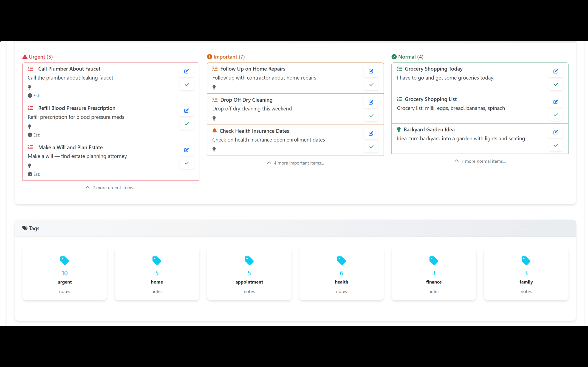The width and height of the screenshot is (588, 367).
Task: Edit the Call Plumber About Faucet note
Action: coord(186,71)
